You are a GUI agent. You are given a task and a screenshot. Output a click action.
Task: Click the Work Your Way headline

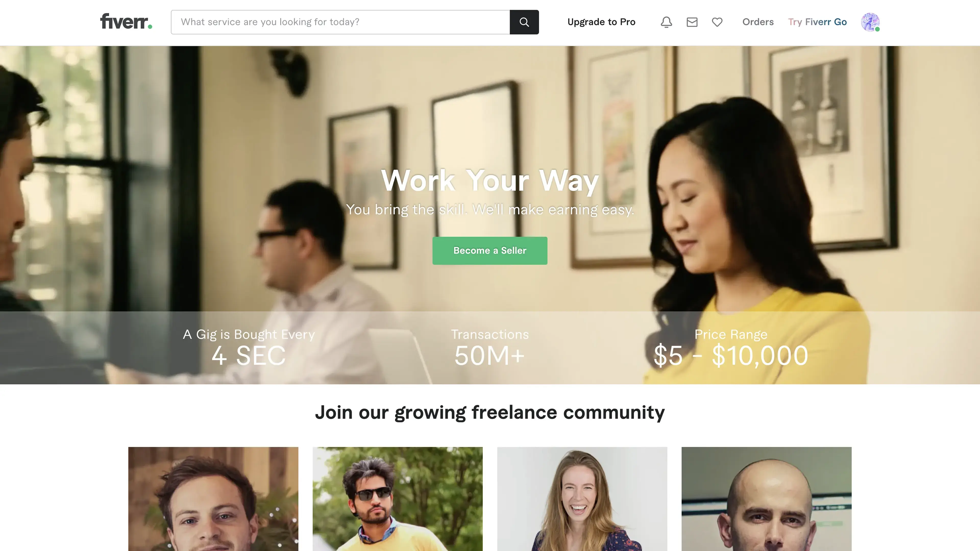pyautogui.click(x=490, y=181)
